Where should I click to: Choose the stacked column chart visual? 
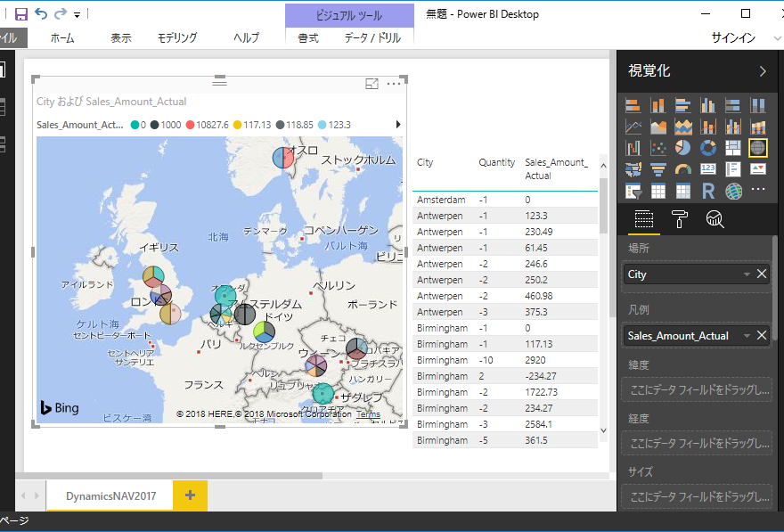(658, 105)
